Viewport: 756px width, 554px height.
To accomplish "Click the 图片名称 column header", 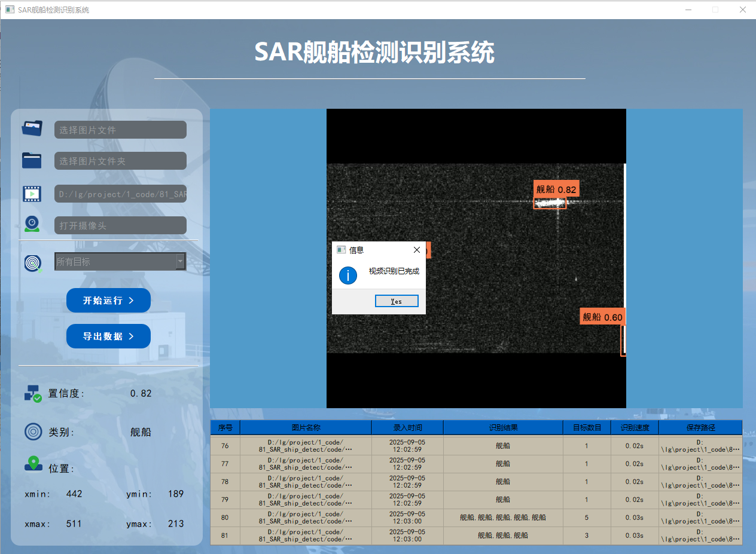I will (306, 427).
